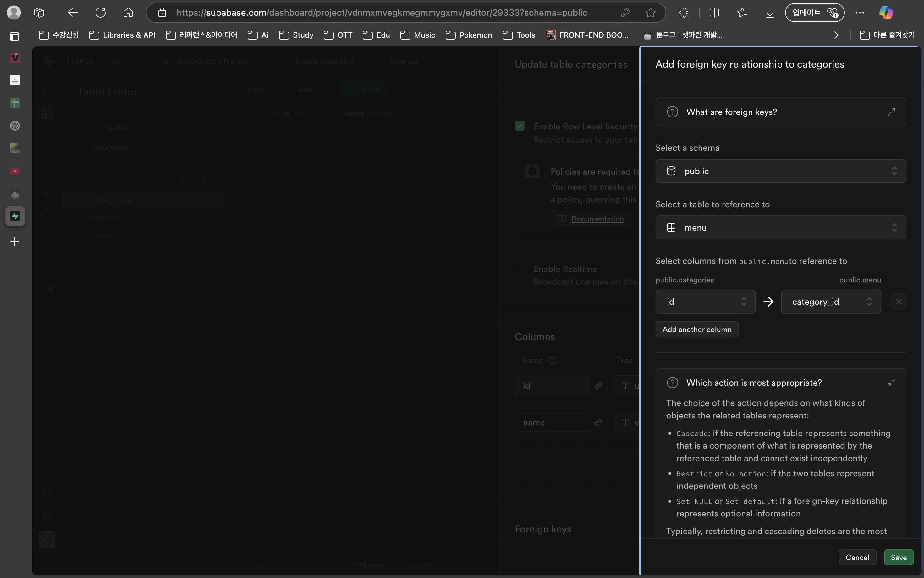The image size is (924, 578).
Task: Click link icon beside name column
Action: click(598, 423)
